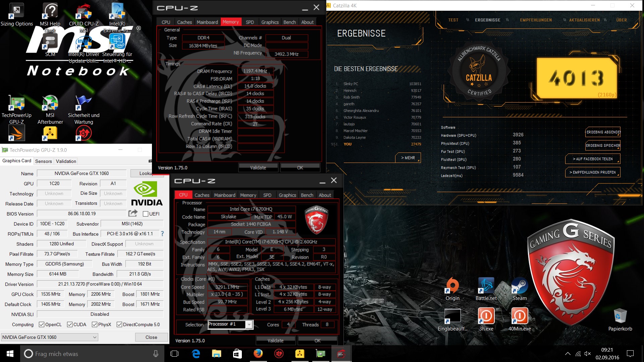This screenshot has width=644, height=362.
Task: Launch the 40Min.exe desktop shortcut
Action: pyautogui.click(x=520, y=320)
